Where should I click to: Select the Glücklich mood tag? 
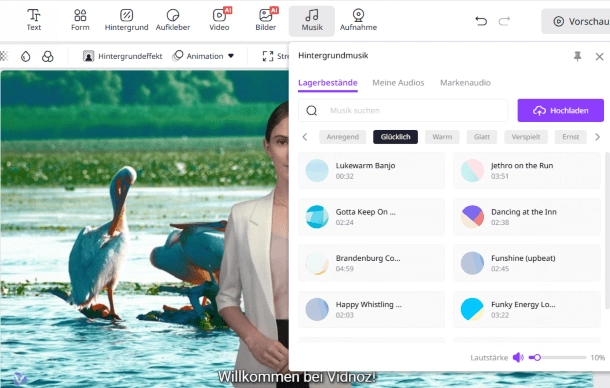(395, 137)
